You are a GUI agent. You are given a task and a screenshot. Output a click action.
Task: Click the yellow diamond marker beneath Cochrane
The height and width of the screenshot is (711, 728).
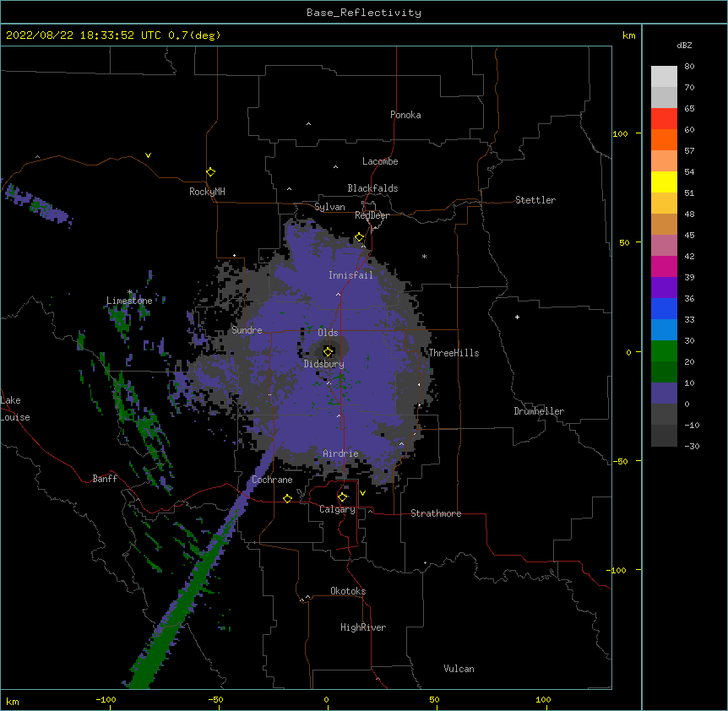point(287,498)
